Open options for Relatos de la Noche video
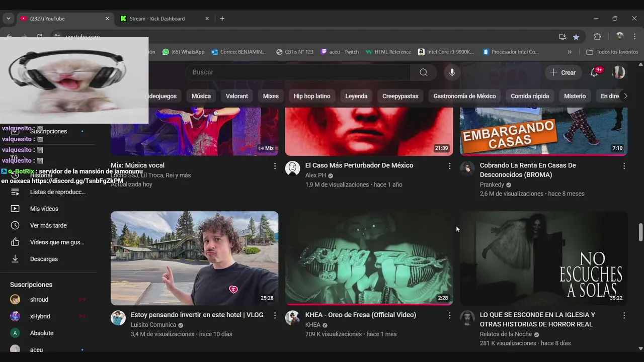The height and width of the screenshot is (362, 644). pos(624,315)
